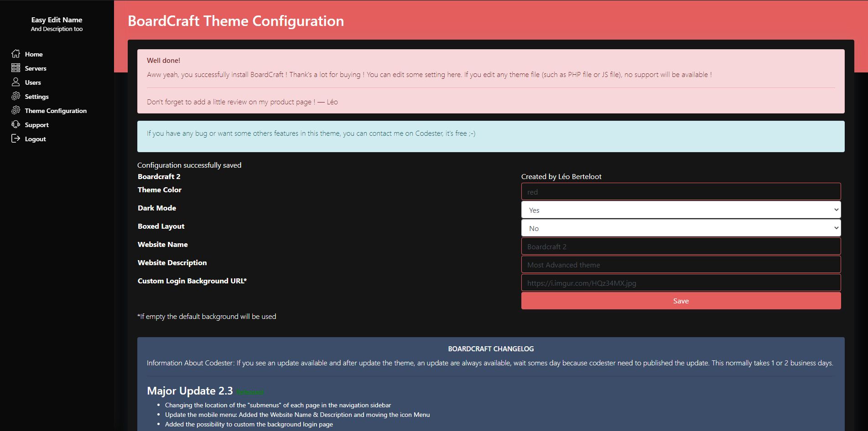Open the Home menu item
The height and width of the screenshot is (431, 868).
tap(34, 54)
